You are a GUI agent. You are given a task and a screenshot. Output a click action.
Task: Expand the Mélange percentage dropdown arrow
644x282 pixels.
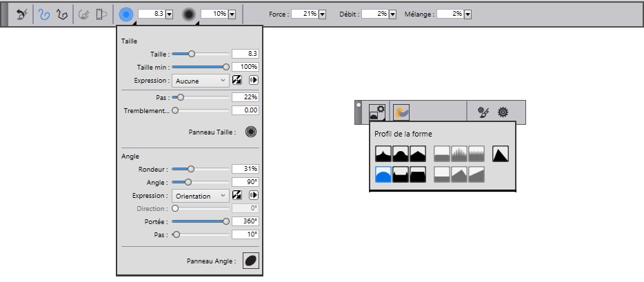click(x=467, y=14)
